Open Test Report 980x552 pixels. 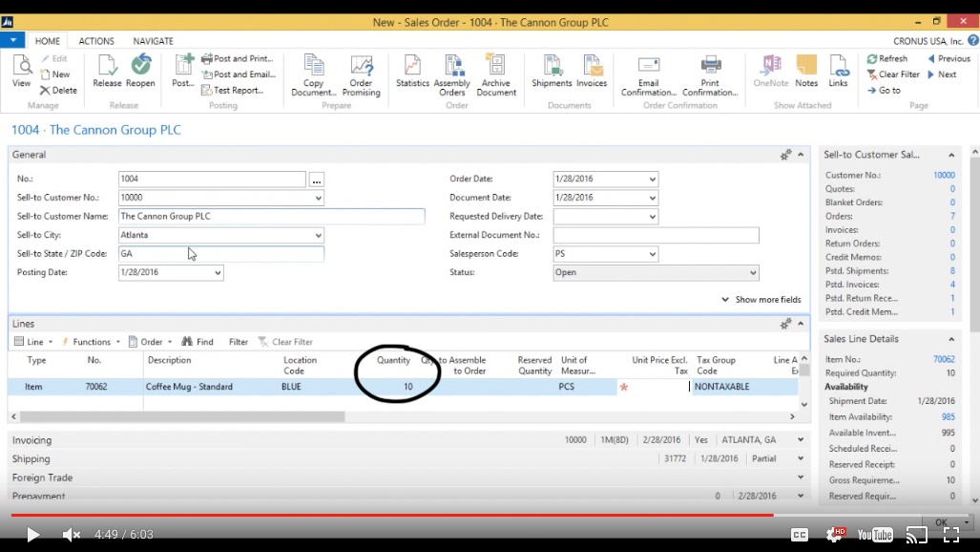pos(233,90)
